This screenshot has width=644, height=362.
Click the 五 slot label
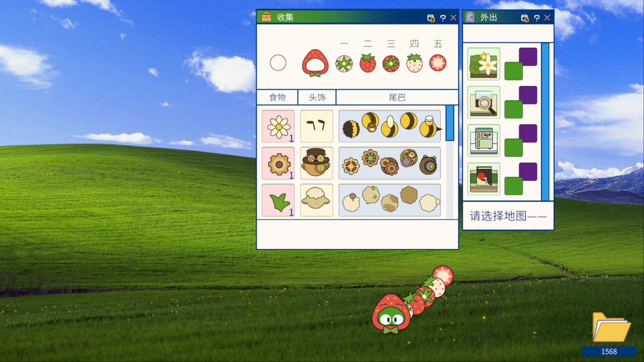438,44
